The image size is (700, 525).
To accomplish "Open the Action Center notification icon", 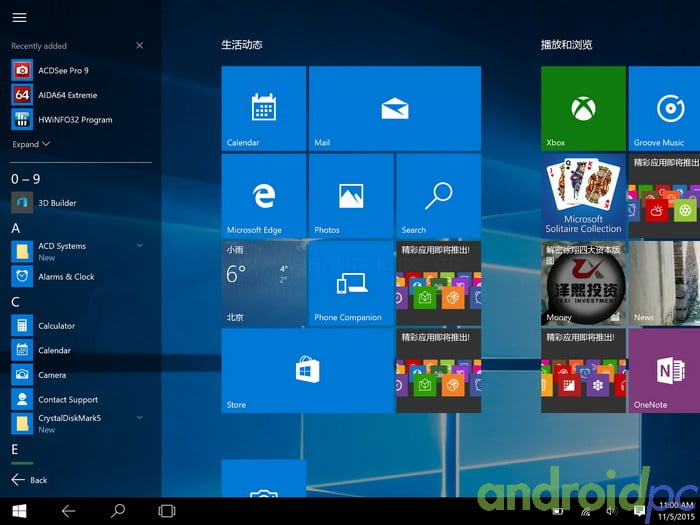I will pos(639,510).
